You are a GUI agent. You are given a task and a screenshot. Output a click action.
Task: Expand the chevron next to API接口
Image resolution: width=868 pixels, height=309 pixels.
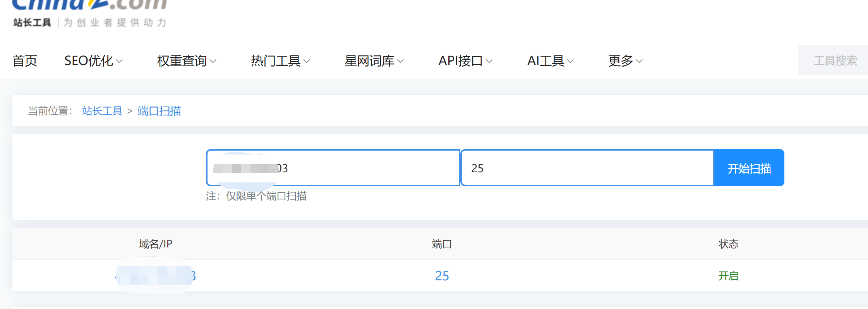[489, 61]
